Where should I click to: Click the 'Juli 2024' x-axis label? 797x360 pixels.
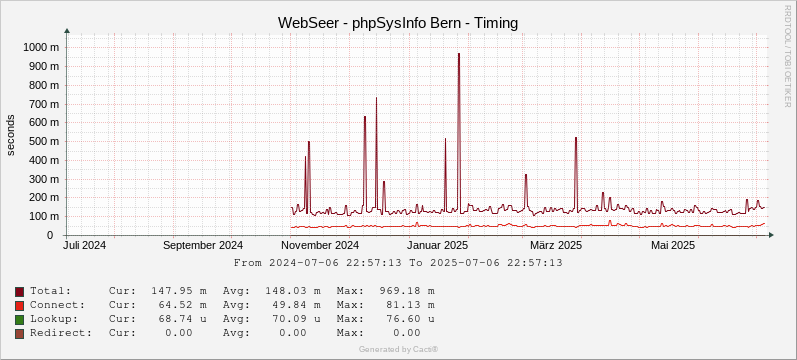coord(84,246)
